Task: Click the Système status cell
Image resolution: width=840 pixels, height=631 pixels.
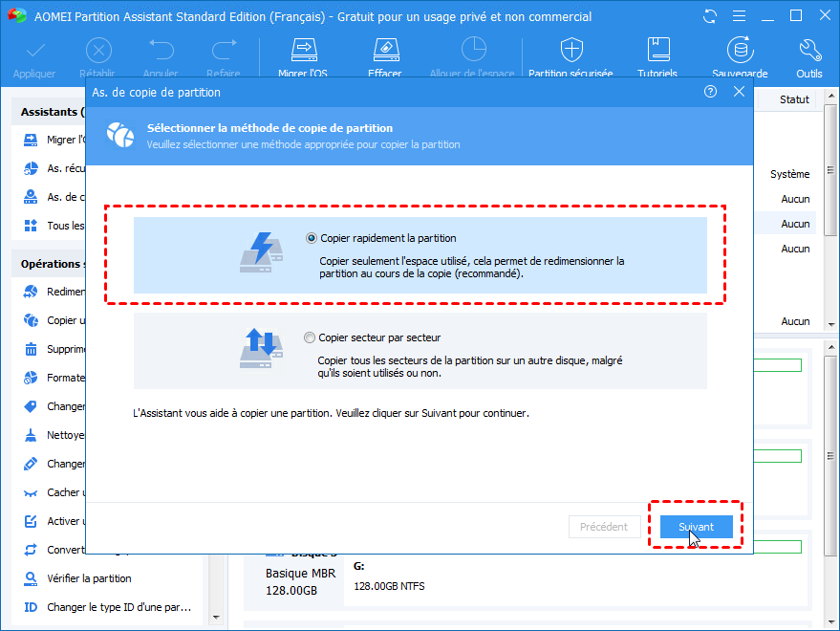Action: (x=789, y=174)
